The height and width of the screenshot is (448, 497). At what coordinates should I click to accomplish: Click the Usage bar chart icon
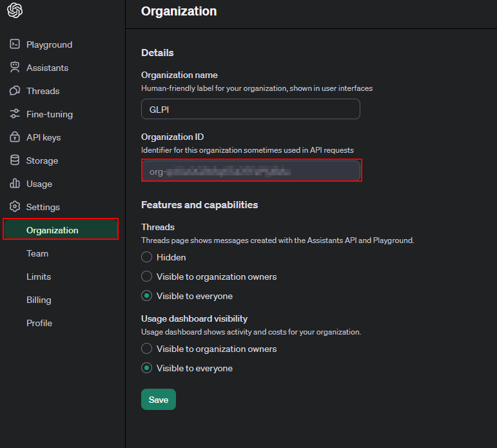15,184
